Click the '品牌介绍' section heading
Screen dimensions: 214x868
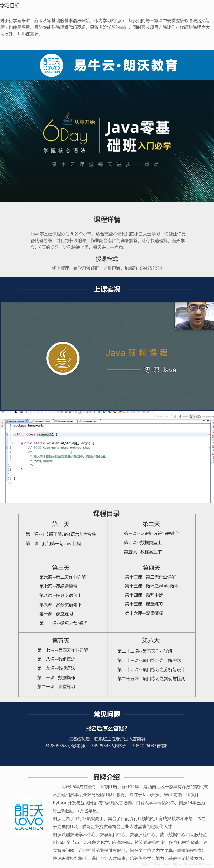coord(106,777)
